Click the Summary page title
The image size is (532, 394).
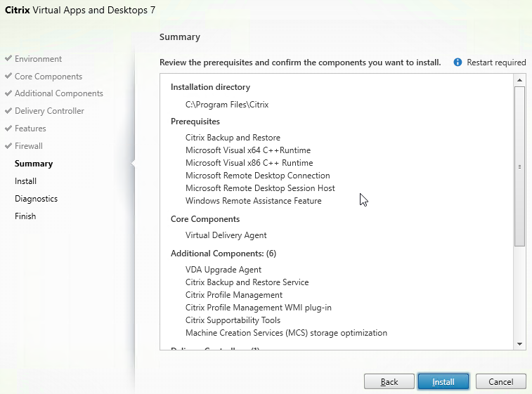coord(180,37)
